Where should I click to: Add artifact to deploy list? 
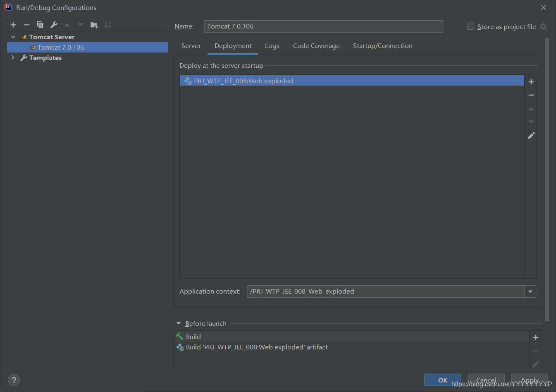coord(531,82)
